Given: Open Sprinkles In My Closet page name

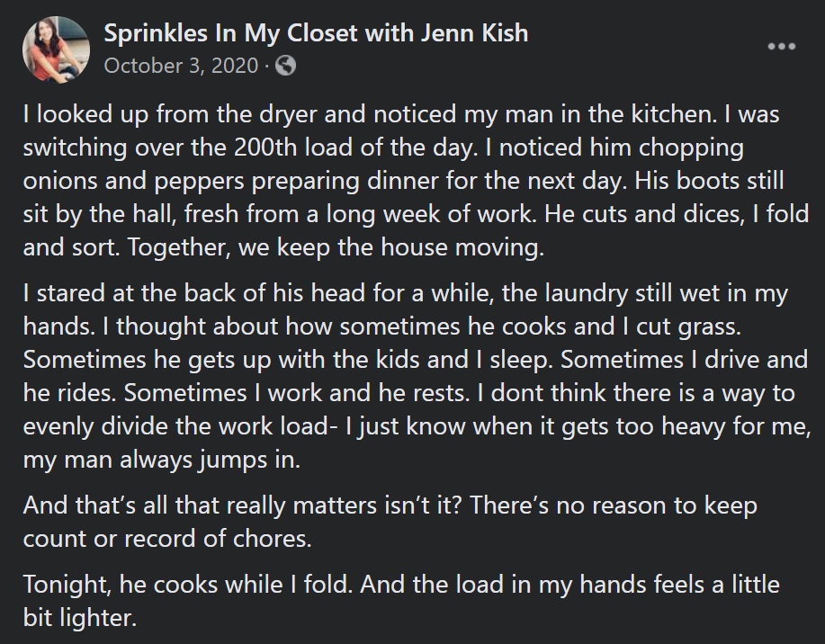Looking at the screenshot, I should pyautogui.click(x=316, y=33).
